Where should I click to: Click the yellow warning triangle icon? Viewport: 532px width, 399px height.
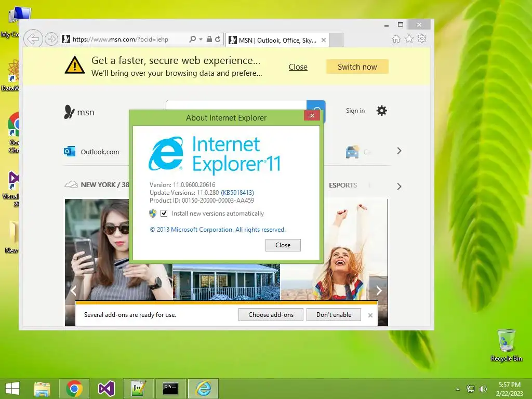75,65
